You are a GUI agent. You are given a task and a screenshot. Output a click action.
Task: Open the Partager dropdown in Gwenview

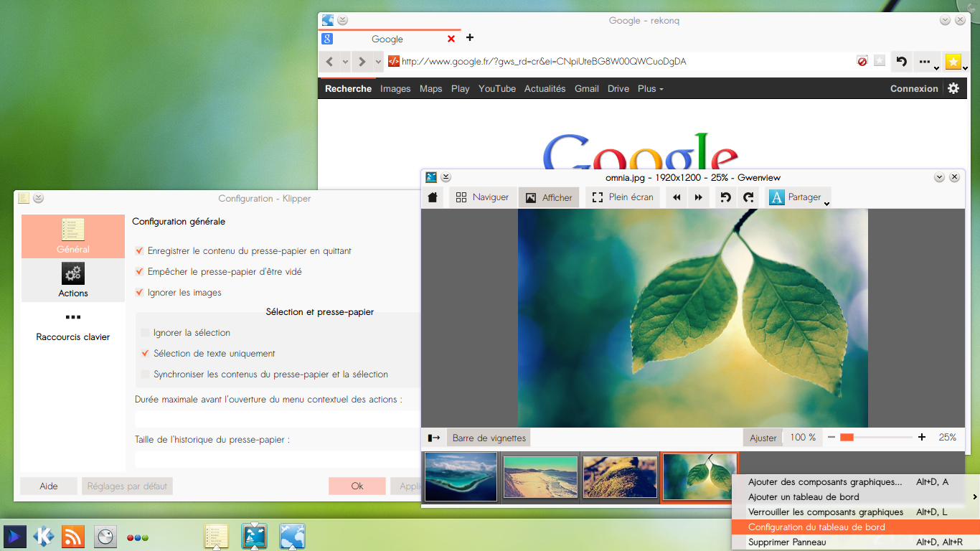798,197
